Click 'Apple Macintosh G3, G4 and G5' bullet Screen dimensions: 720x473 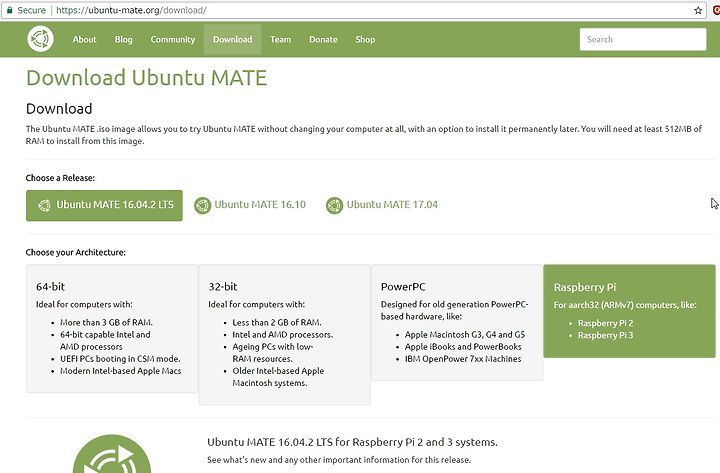tap(465, 335)
